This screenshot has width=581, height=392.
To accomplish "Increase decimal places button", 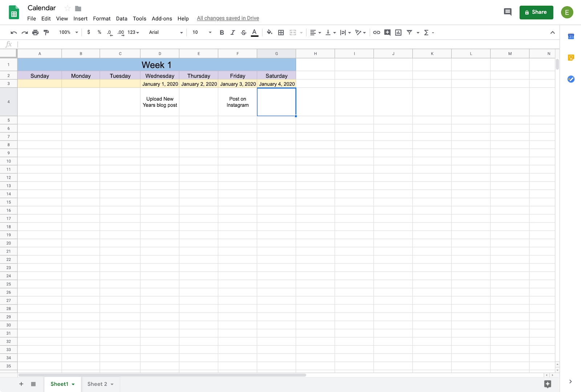I will (x=121, y=33).
